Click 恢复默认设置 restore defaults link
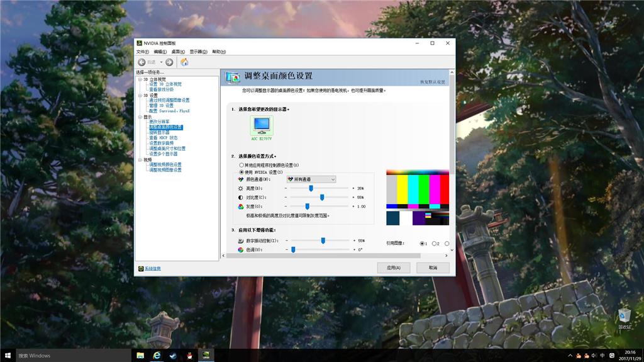This screenshot has width=644, height=362. 433,82
